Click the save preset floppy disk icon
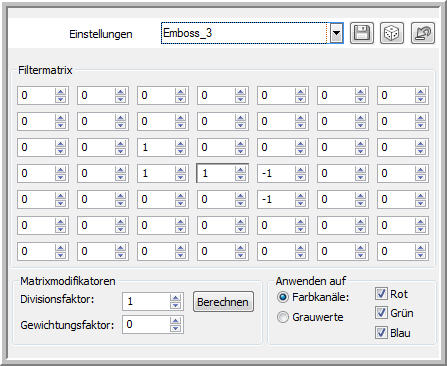Viewport: 447px width, 366px height. click(x=362, y=33)
